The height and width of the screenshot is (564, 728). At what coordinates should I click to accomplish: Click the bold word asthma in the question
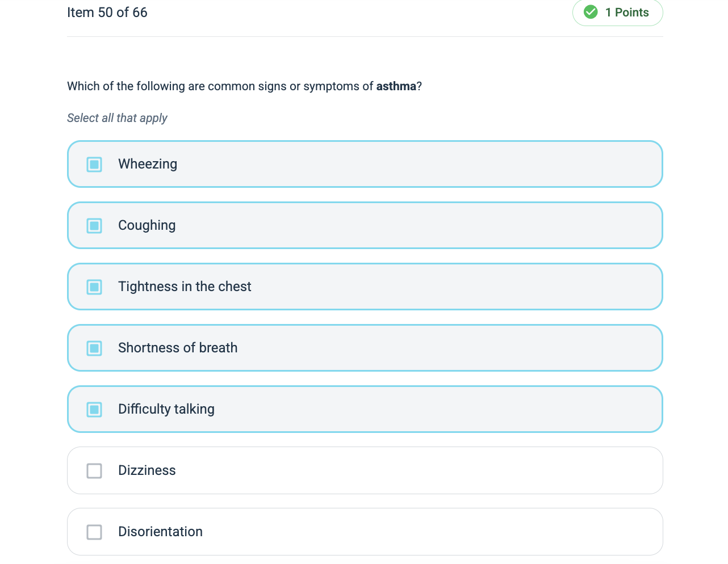[x=396, y=86]
